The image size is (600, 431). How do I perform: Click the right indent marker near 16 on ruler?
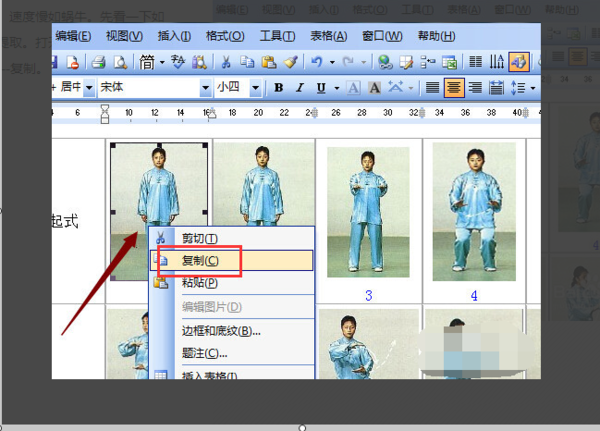click(212, 113)
